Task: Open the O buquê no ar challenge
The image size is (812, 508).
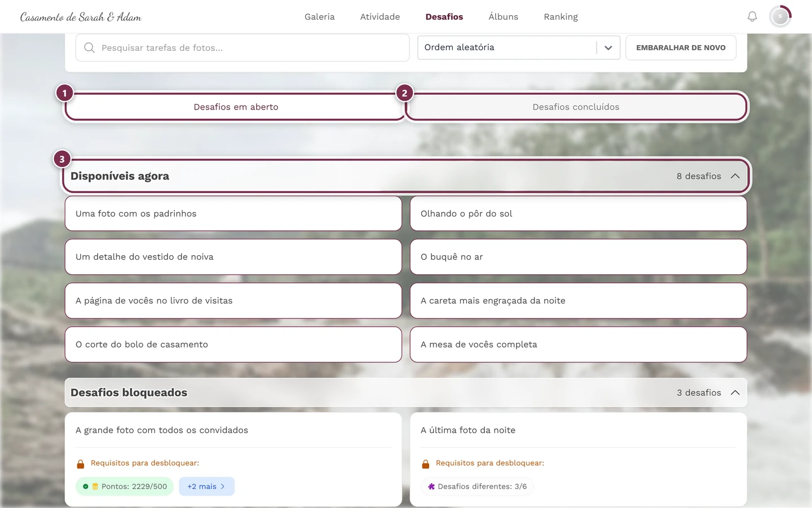Action: (579, 257)
